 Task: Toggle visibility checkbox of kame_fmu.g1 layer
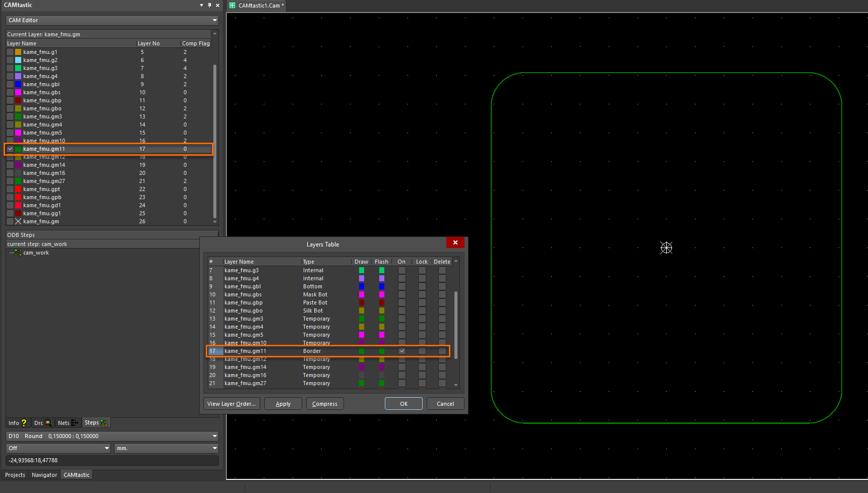[10, 52]
